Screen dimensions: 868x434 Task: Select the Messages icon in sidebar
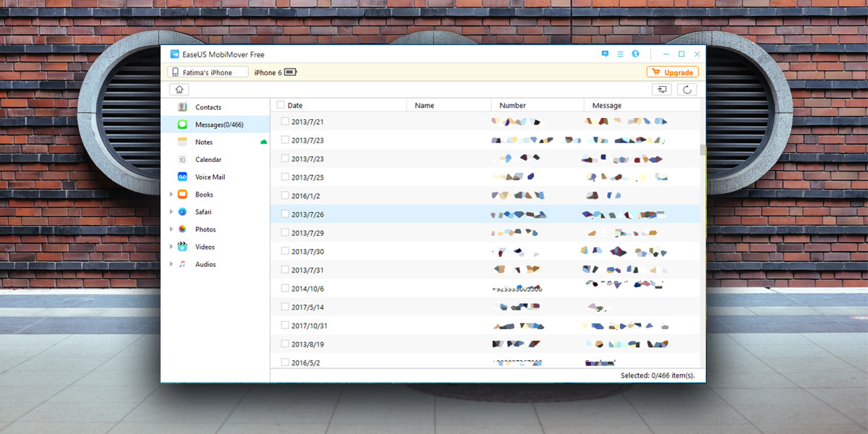click(x=182, y=124)
